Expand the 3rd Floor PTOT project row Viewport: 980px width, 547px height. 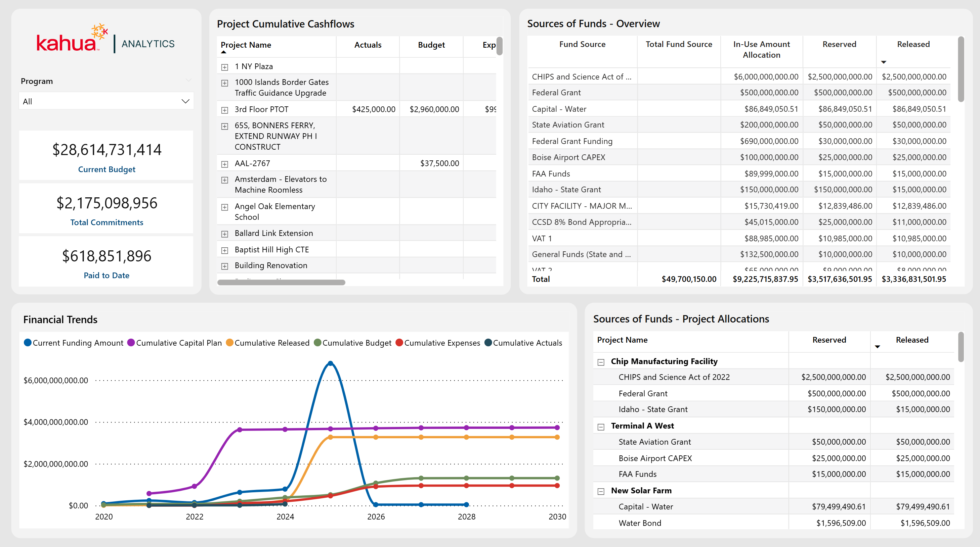(x=225, y=110)
